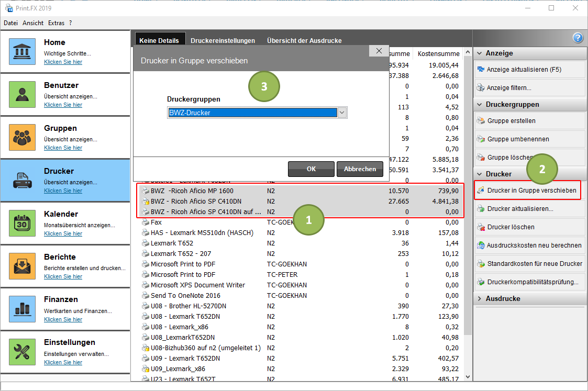
Task: Select the Drucker printer icon in sidebar
Action: click(22, 180)
